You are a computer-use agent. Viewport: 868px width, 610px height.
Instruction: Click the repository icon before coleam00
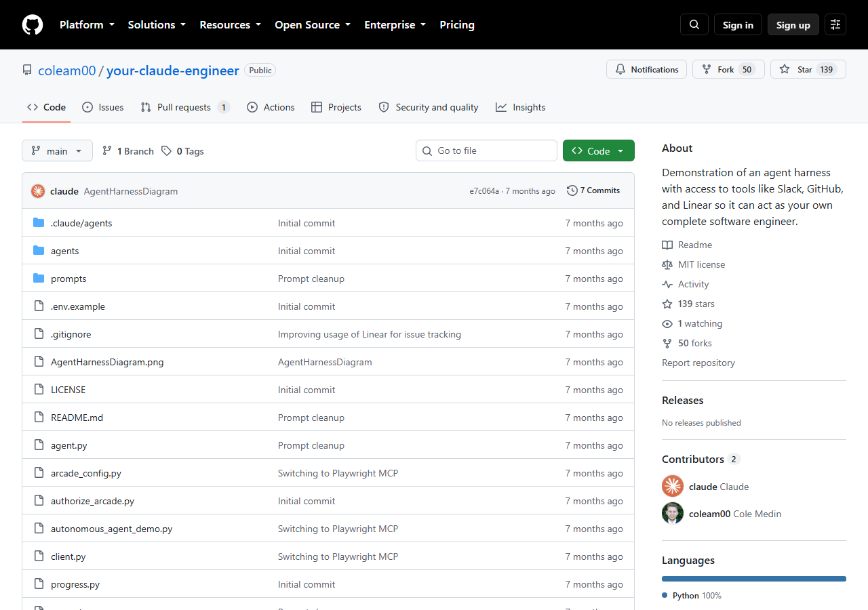(27, 70)
